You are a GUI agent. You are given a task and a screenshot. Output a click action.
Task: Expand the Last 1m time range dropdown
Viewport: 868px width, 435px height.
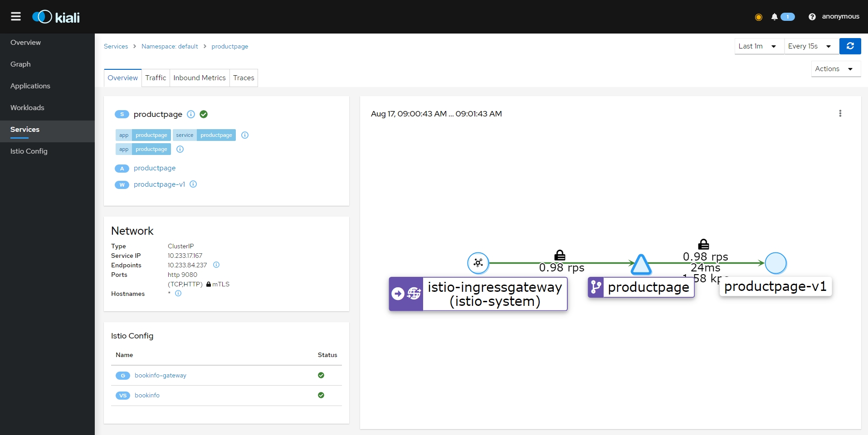[x=759, y=46]
